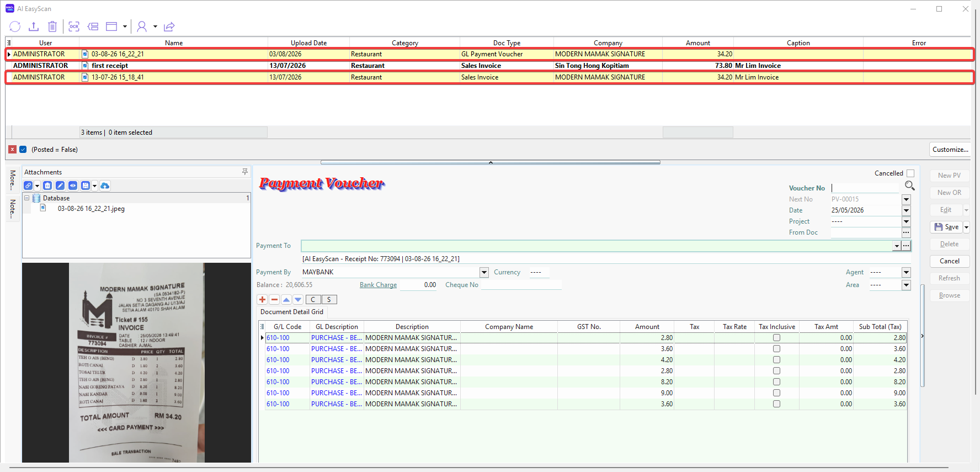
Task: Open the user icon's dropdown arrow
Action: tap(155, 26)
